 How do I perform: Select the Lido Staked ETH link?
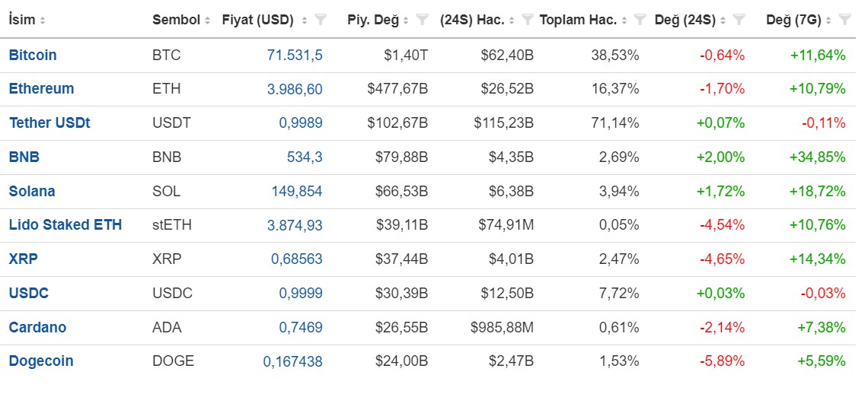(65, 225)
